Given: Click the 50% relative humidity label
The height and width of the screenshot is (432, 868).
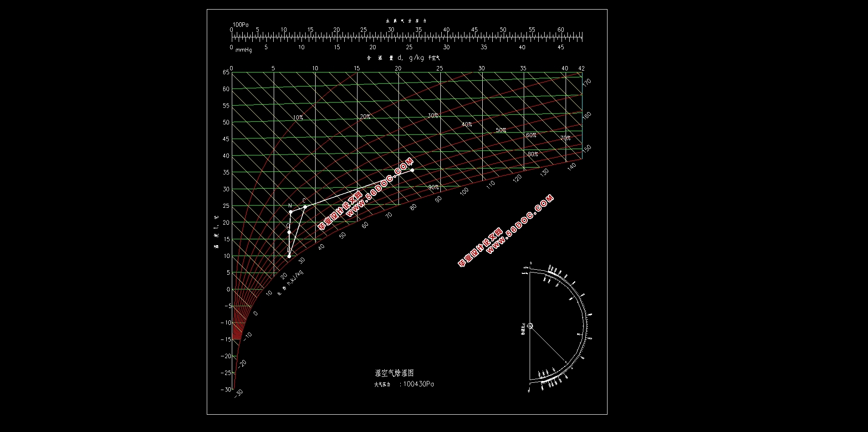Looking at the screenshot, I should (501, 130).
